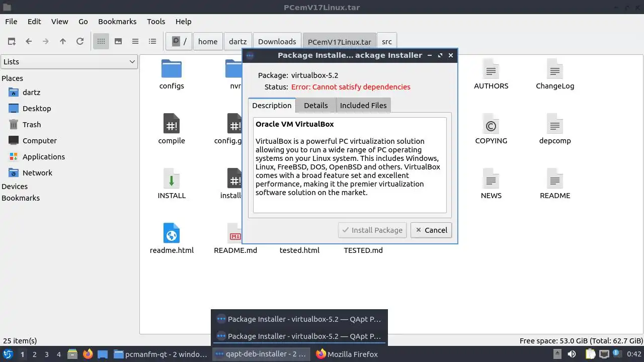Navigate to home path segment

208,42
